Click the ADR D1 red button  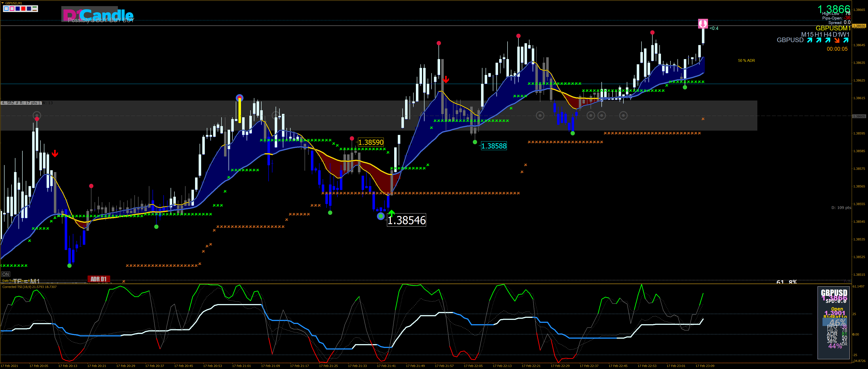[x=99, y=279]
